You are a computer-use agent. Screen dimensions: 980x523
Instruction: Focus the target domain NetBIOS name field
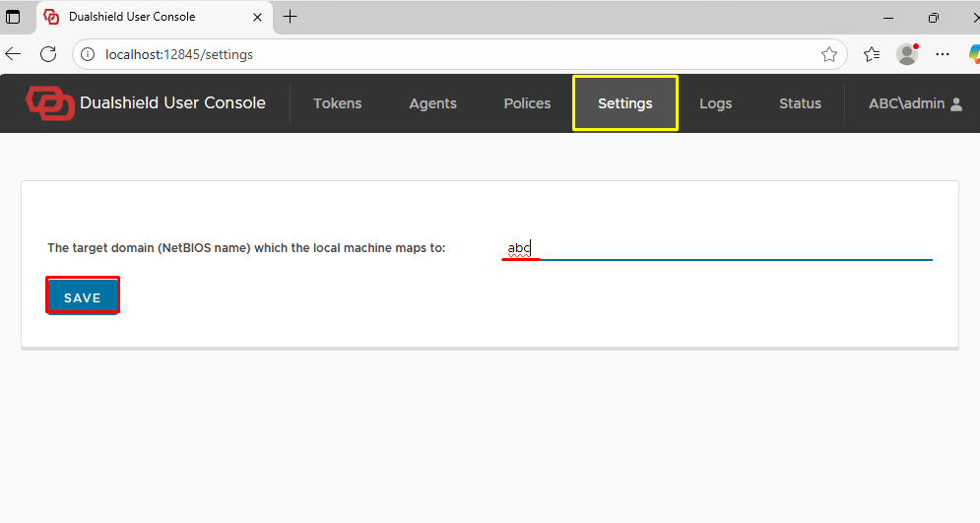click(x=716, y=248)
